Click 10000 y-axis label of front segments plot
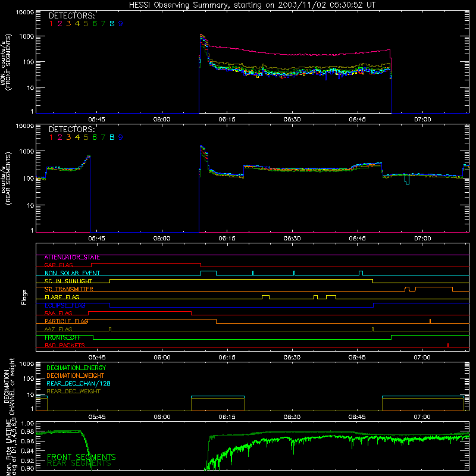 [x=25, y=12]
